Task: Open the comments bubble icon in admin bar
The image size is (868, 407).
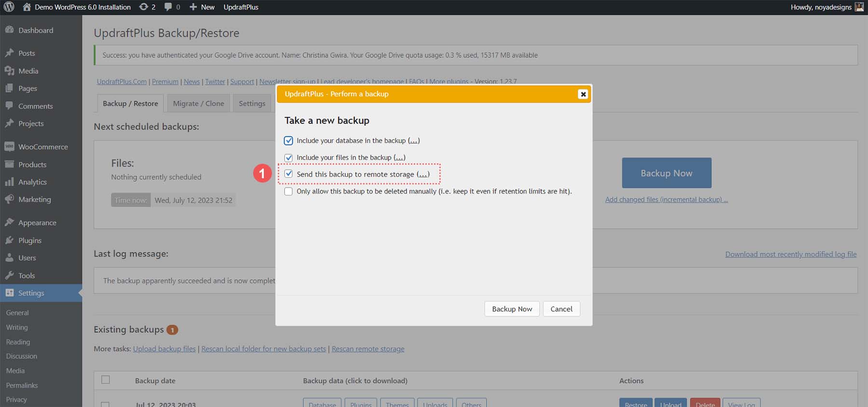Action: click(168, 7)
